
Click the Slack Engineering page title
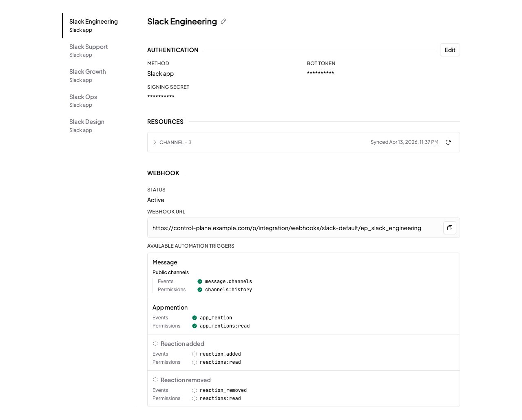click(x=182, y=22)
